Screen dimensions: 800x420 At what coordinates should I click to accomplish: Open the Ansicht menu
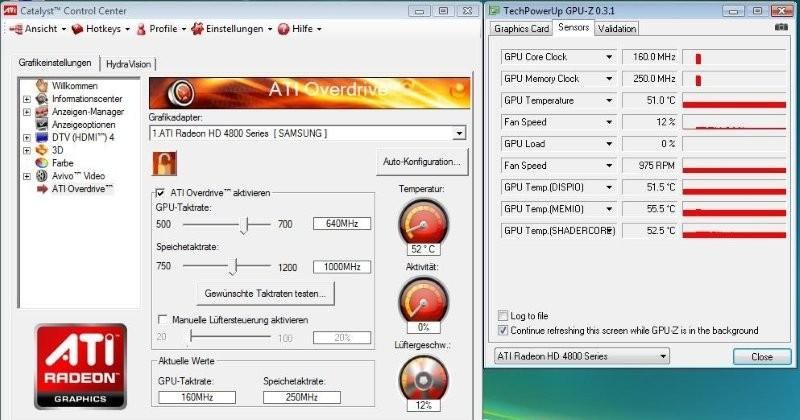coord(38,29)
